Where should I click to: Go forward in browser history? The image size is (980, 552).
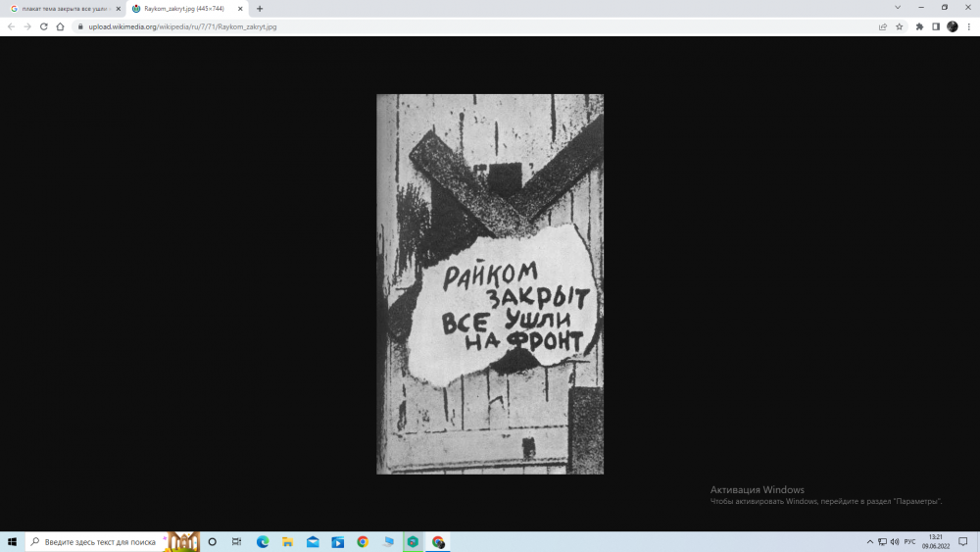point(27,26)
